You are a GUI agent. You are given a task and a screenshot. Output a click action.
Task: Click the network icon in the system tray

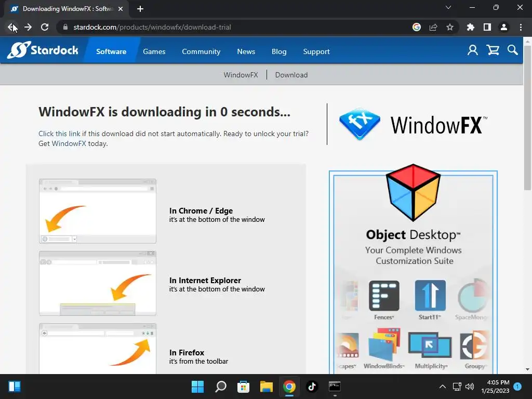457,387
